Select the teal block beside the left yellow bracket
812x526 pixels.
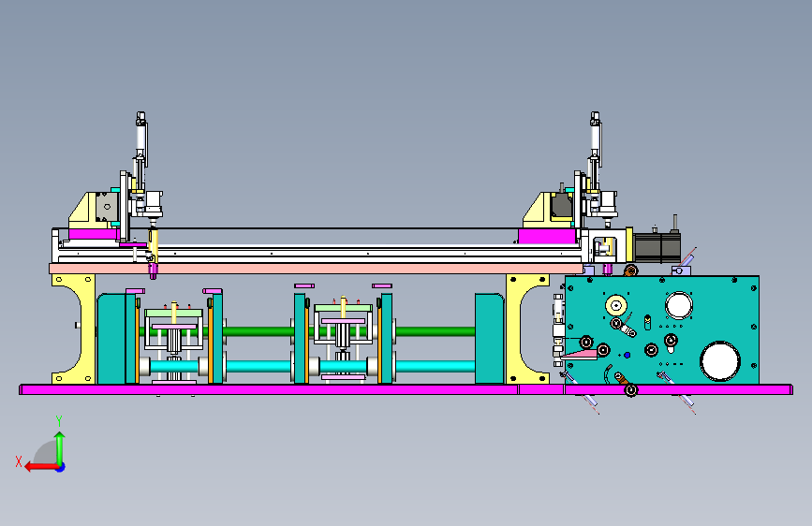tap(111, 339)
